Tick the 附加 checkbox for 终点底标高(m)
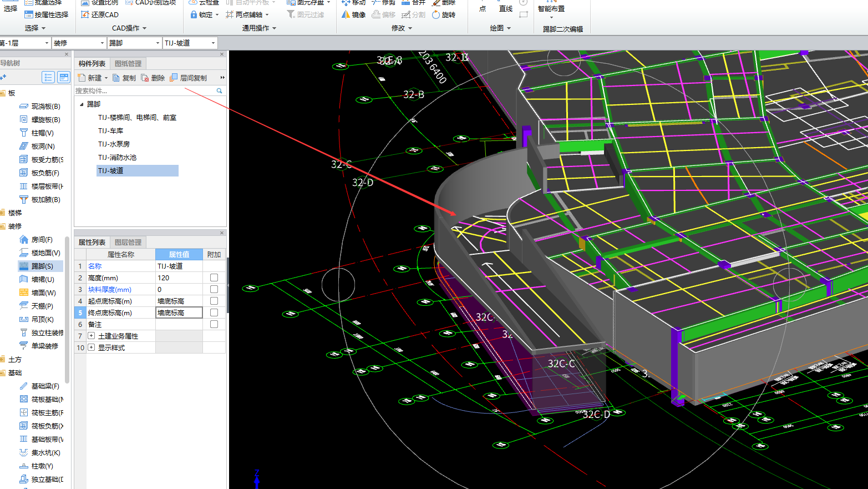 pos(214,312)
